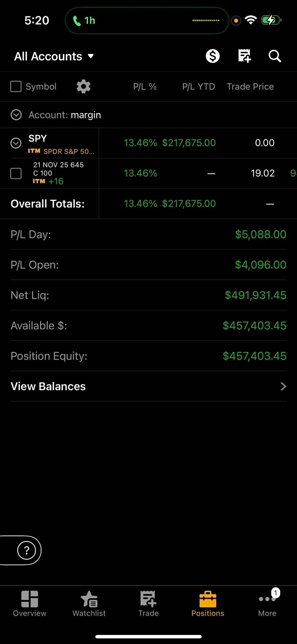Tap the dollar sign icon in header
297x644 pixels.
point(213,56)
